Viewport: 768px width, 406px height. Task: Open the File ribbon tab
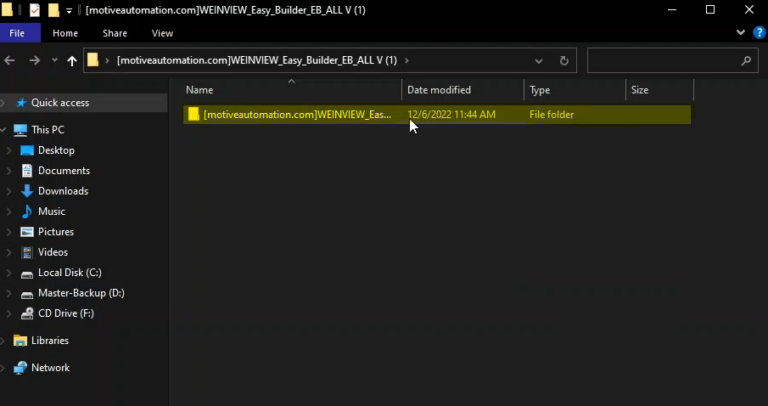[x=17, y=33]
